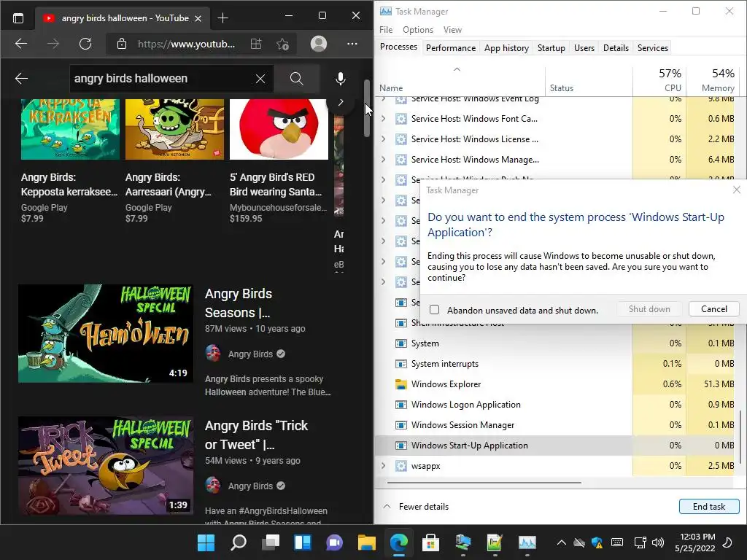Viewport: 747px width, 560px height.
Task: Expand Service Host: Windows License row
Action: tap(384, 139)
